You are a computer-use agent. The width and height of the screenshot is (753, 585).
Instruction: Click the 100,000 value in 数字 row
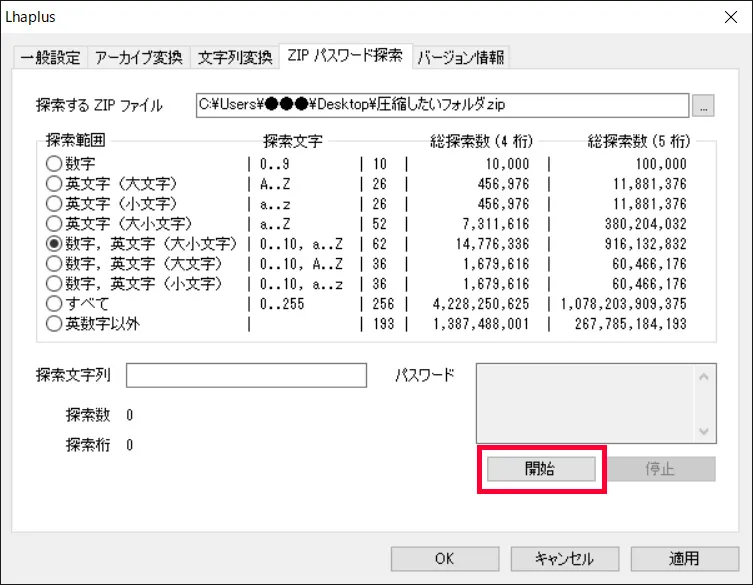(x=661, y=164)
